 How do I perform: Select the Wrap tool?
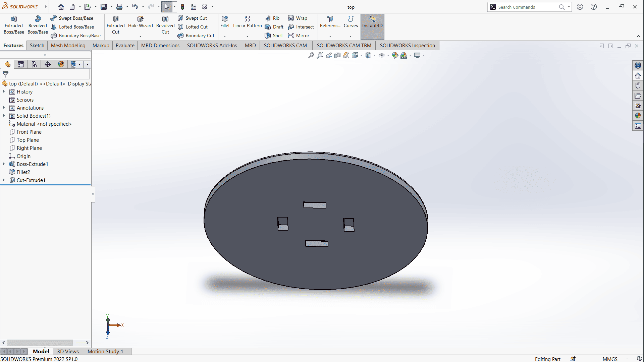[298, 18]
